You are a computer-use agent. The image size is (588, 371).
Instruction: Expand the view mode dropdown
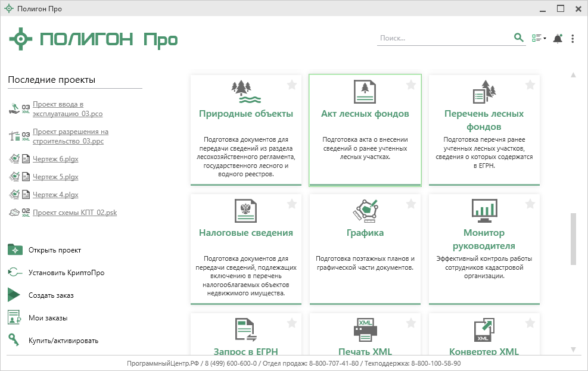pos(539,39)
